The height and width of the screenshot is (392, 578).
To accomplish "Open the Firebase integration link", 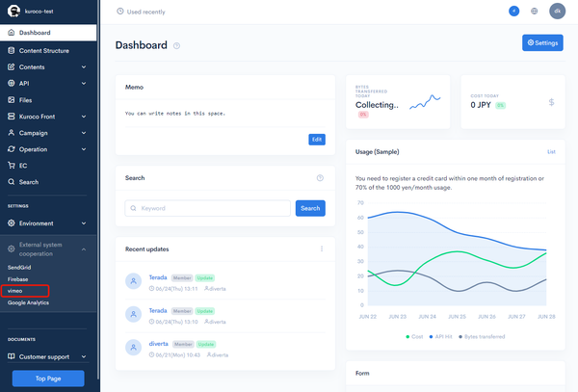I will click(17, 279).
